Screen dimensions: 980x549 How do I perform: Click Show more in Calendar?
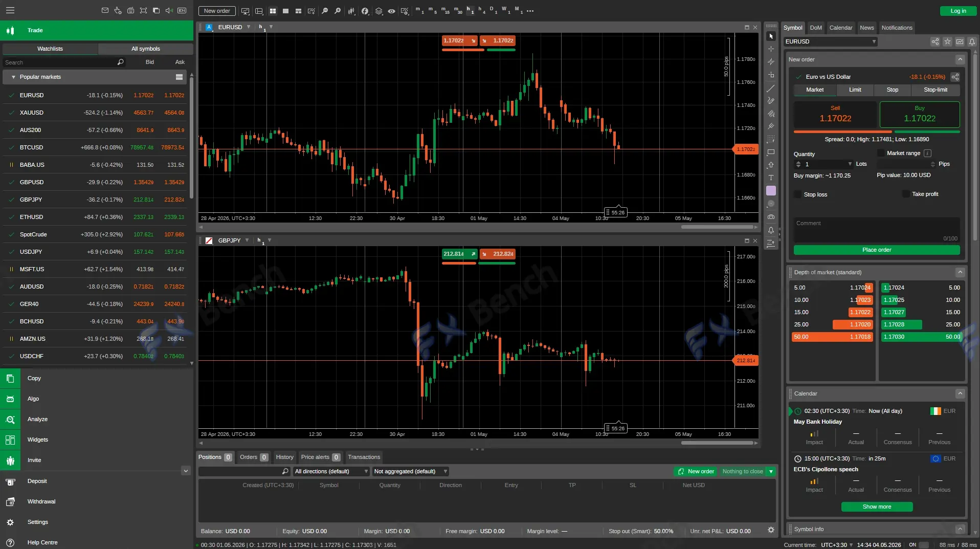[877, 507]
